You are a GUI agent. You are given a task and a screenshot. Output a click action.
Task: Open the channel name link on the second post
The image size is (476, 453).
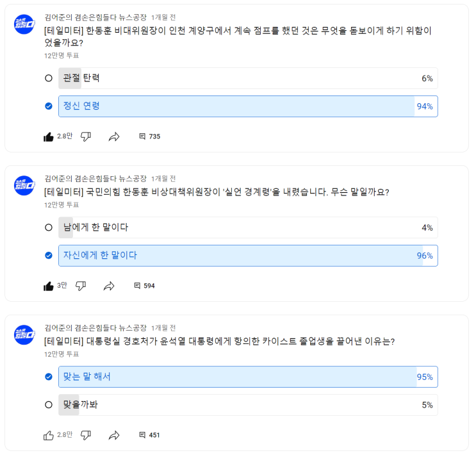(x=95, y=179)
